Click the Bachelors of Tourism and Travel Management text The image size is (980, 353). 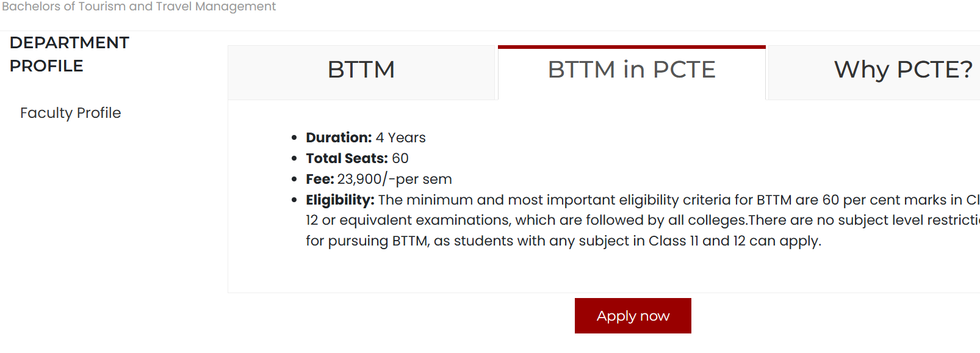coord(139,7)
